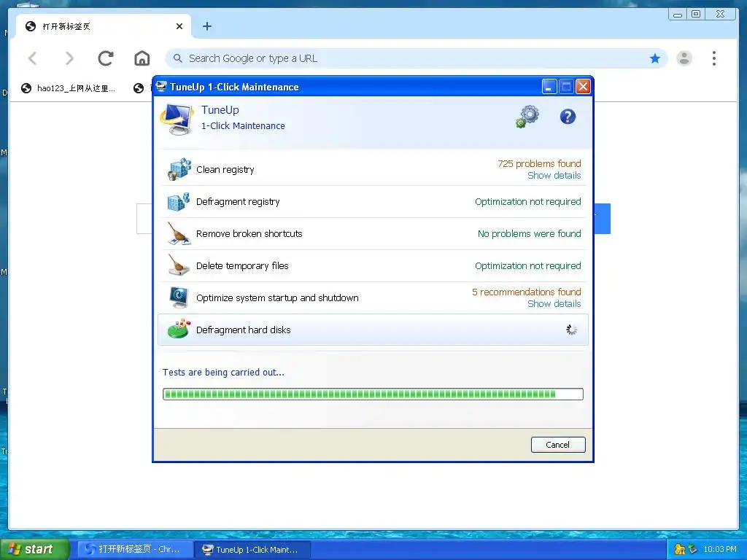The image size is (747, 560).
Task: Click the magnifier icon in the address bar
Action: point(178,58)
